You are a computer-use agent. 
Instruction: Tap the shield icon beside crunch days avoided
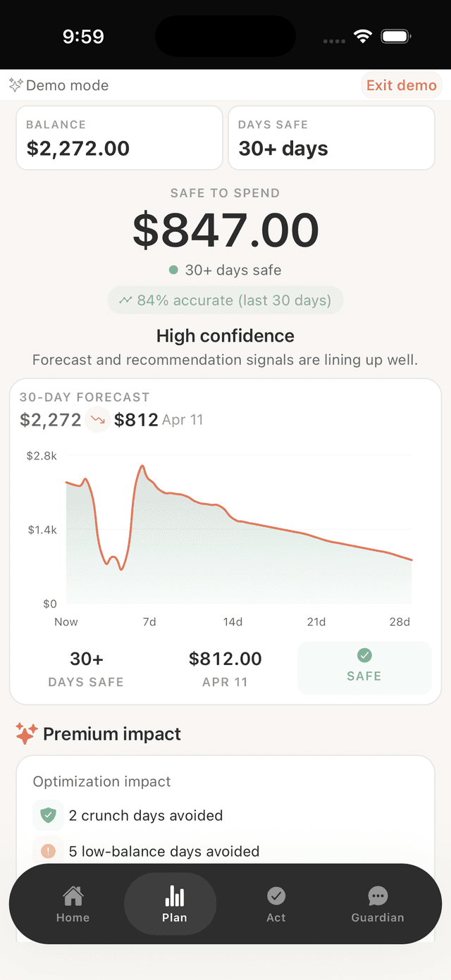[x=48, y=815]
